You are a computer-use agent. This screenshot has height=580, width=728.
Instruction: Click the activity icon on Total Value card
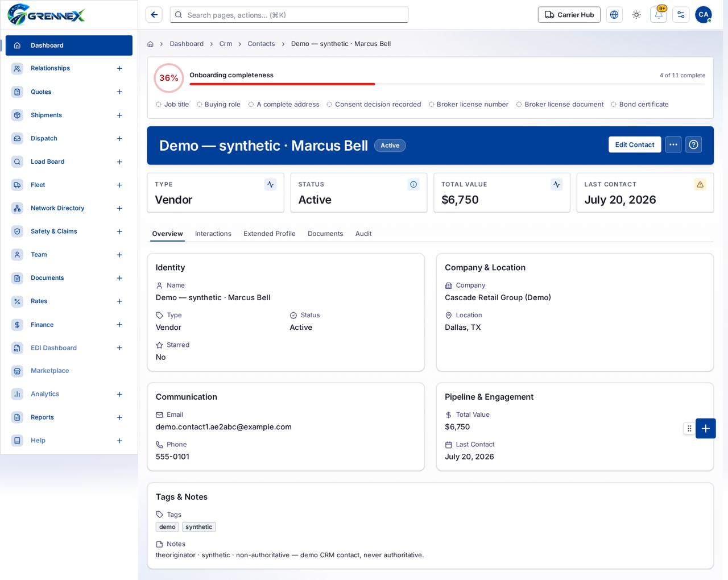(557, 184)
